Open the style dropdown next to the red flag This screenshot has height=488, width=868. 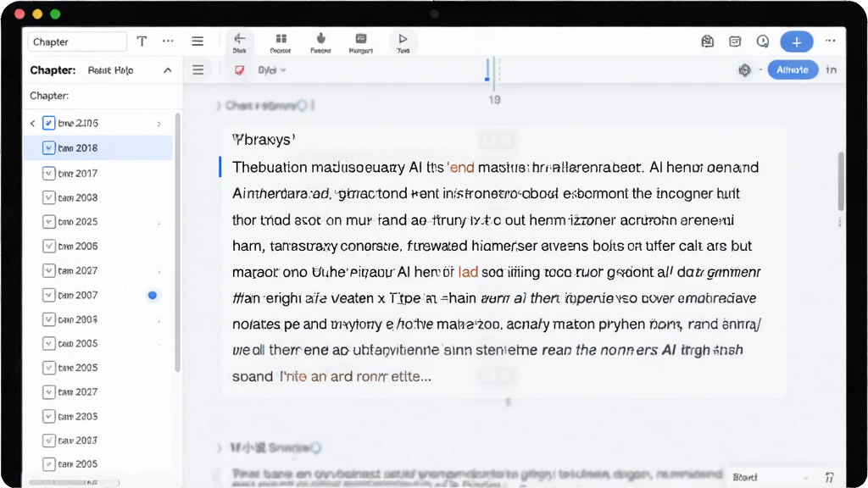[x=272, y=70]
